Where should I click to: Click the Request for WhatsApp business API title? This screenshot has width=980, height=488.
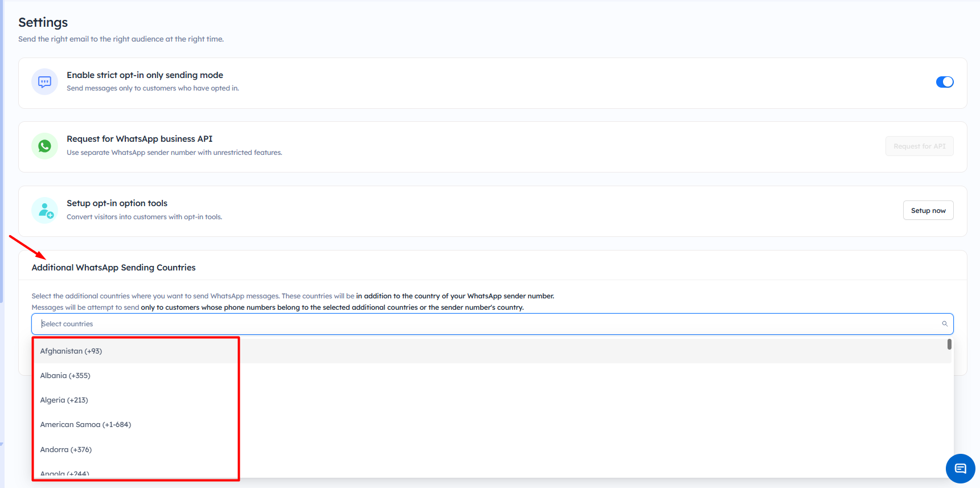click(140, 139)
